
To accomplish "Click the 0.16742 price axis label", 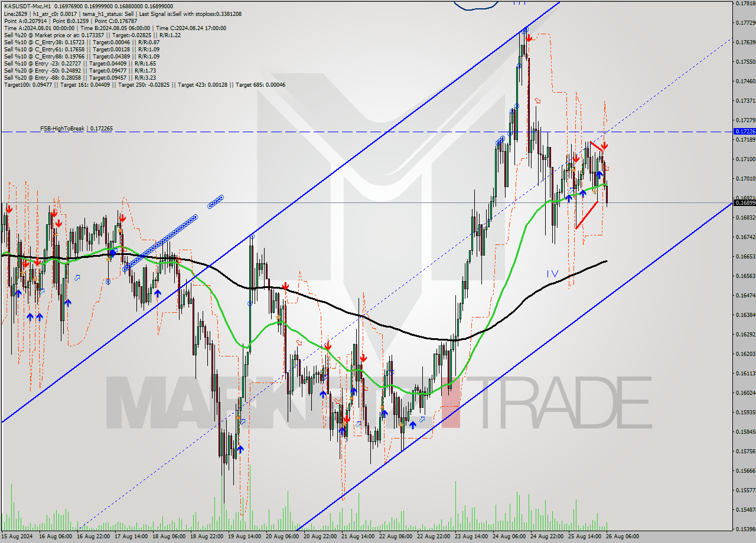I will 746,237.
